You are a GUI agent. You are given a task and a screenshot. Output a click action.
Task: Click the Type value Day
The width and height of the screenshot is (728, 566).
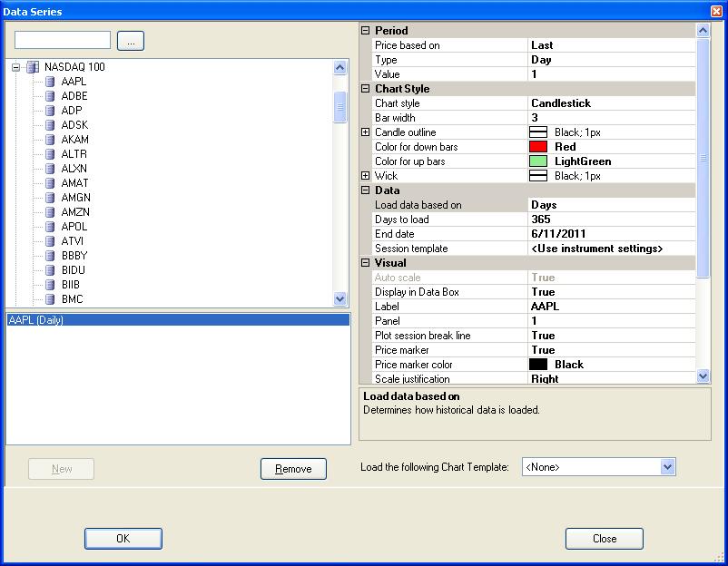coord(612,60)
